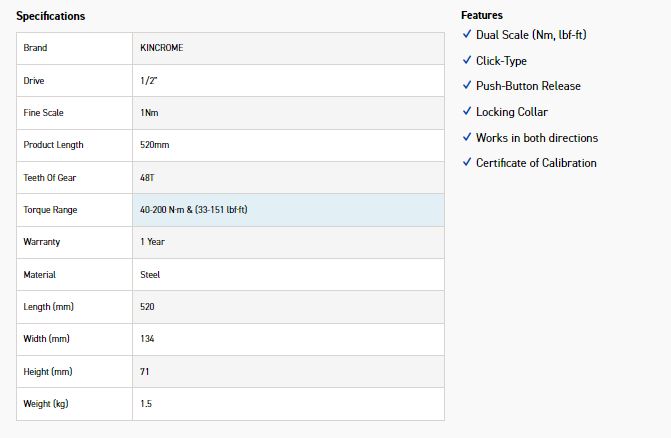Click the 520mm Product Length value

click(x=155, y=145)
